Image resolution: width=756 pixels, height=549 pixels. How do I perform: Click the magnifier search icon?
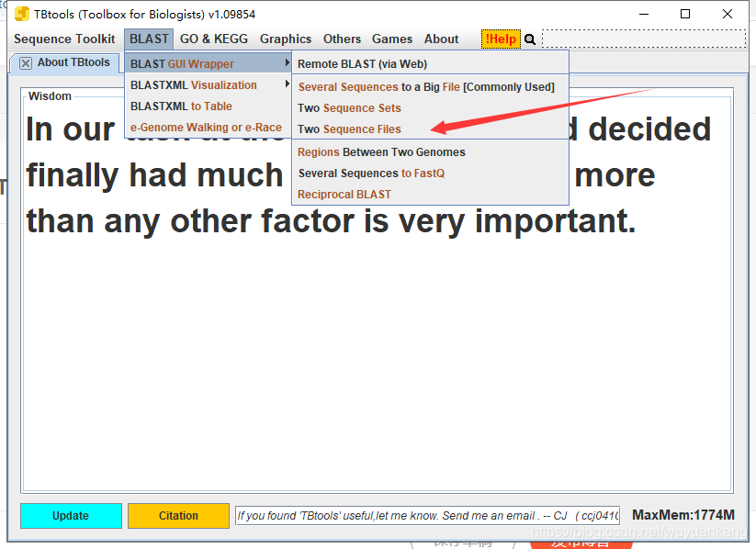click(x=530, y=39)
